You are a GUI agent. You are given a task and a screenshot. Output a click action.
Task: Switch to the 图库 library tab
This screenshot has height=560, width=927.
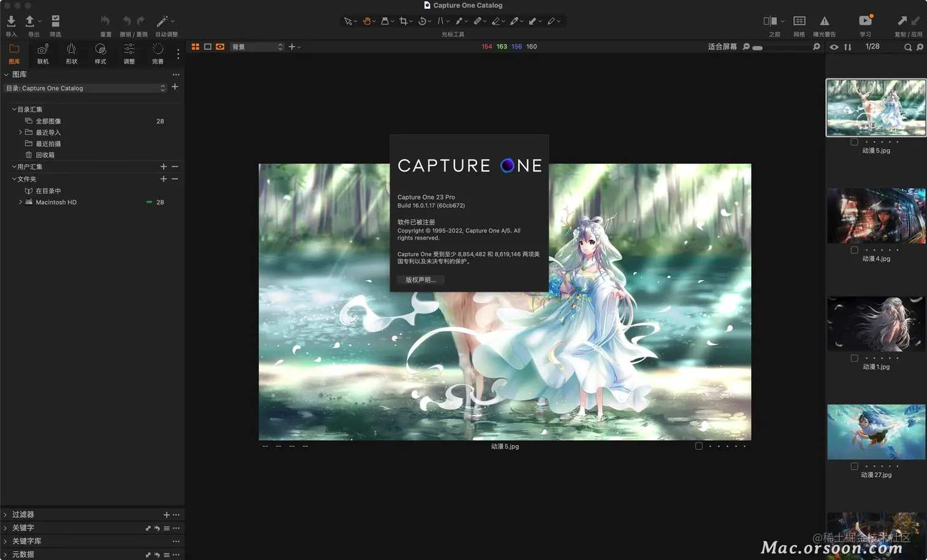tap(14, 53)
